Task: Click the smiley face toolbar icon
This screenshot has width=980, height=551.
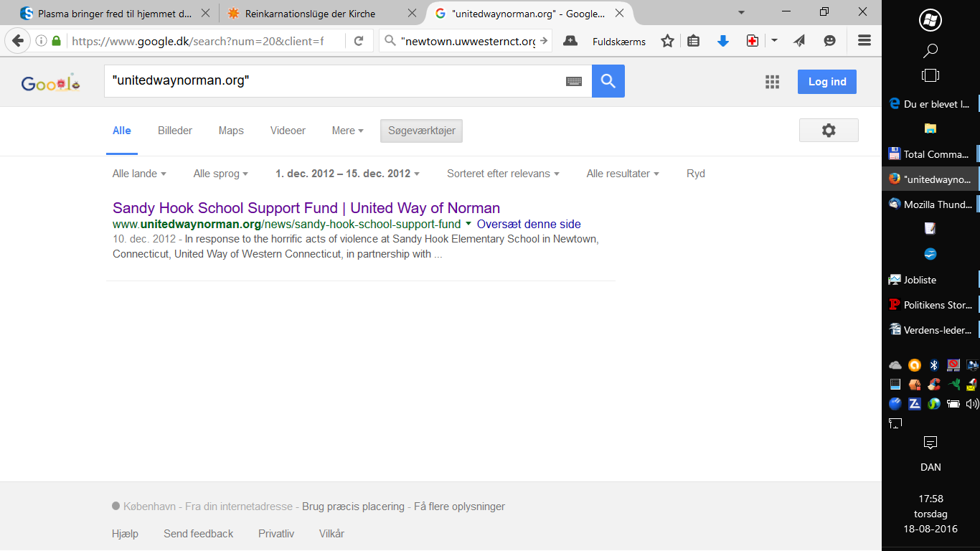Action: pos(830,41)
